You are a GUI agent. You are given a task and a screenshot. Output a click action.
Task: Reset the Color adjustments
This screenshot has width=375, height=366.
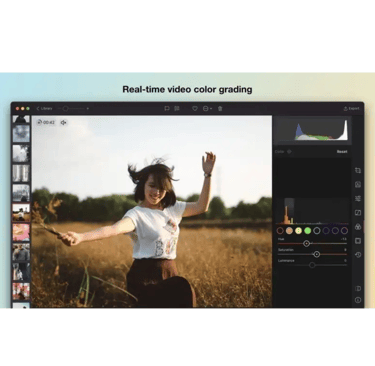[x=342, y=152]
